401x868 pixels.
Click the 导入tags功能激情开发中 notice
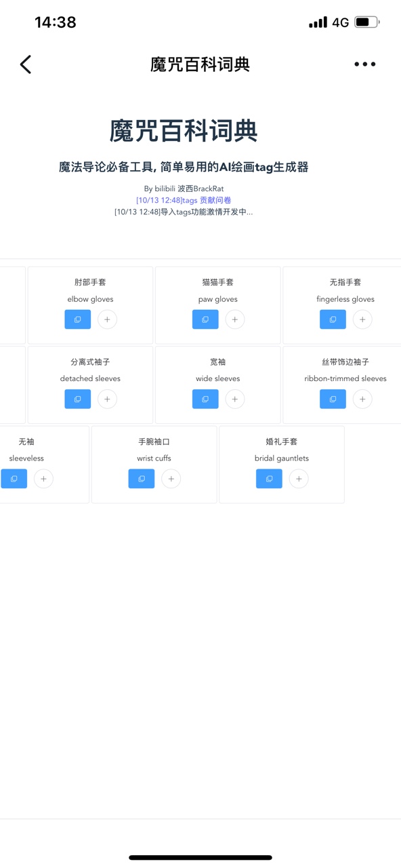184,212
